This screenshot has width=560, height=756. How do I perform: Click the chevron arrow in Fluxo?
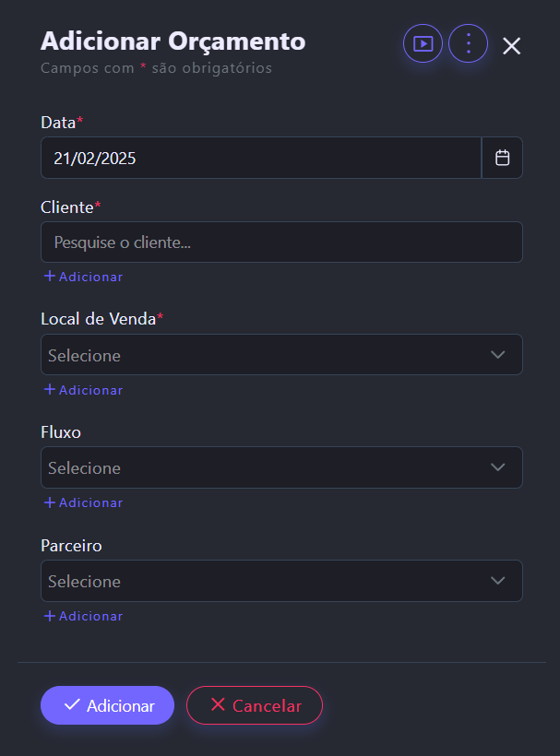point(498,467)
